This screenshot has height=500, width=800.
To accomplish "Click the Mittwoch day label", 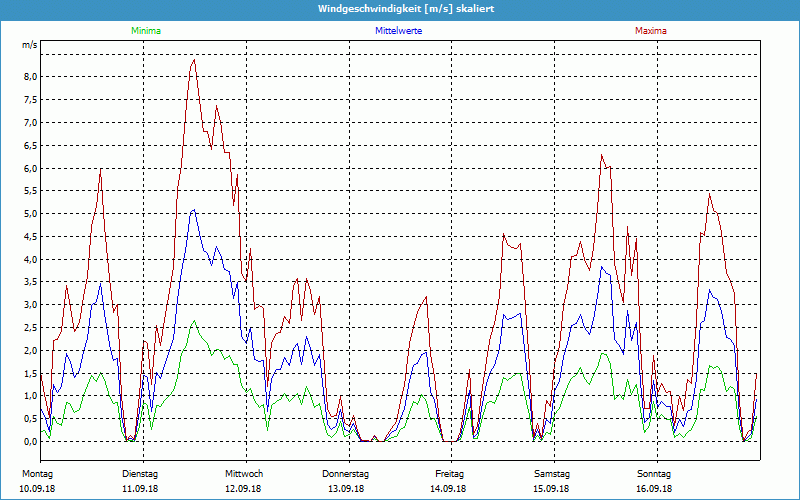I will [244, 474].
